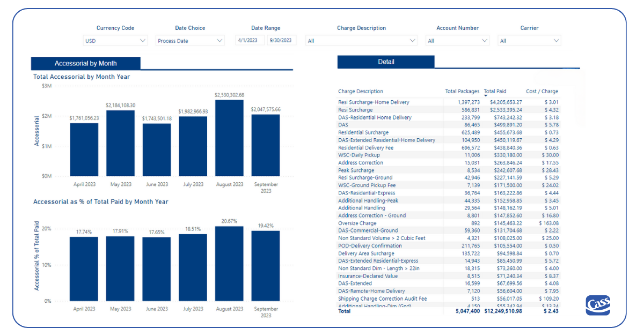Open the Account Number filter dropdown
Screen dimensions: 644x336
[x=457, y=40]
